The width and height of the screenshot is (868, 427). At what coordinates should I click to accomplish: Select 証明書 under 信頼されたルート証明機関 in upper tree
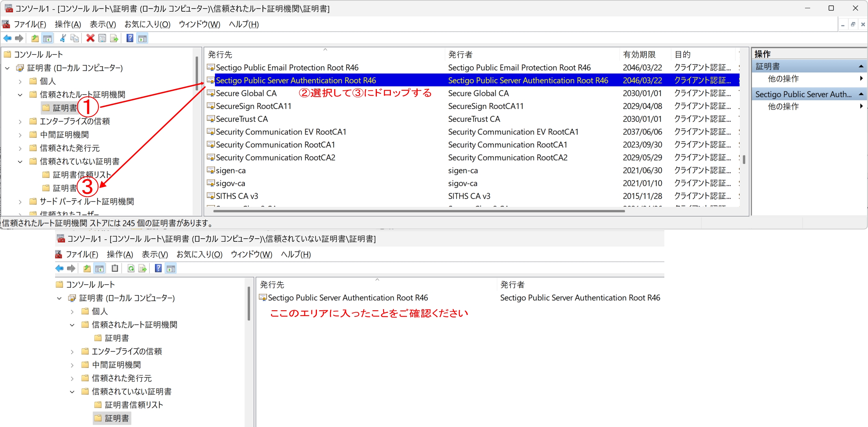[65, 108]
